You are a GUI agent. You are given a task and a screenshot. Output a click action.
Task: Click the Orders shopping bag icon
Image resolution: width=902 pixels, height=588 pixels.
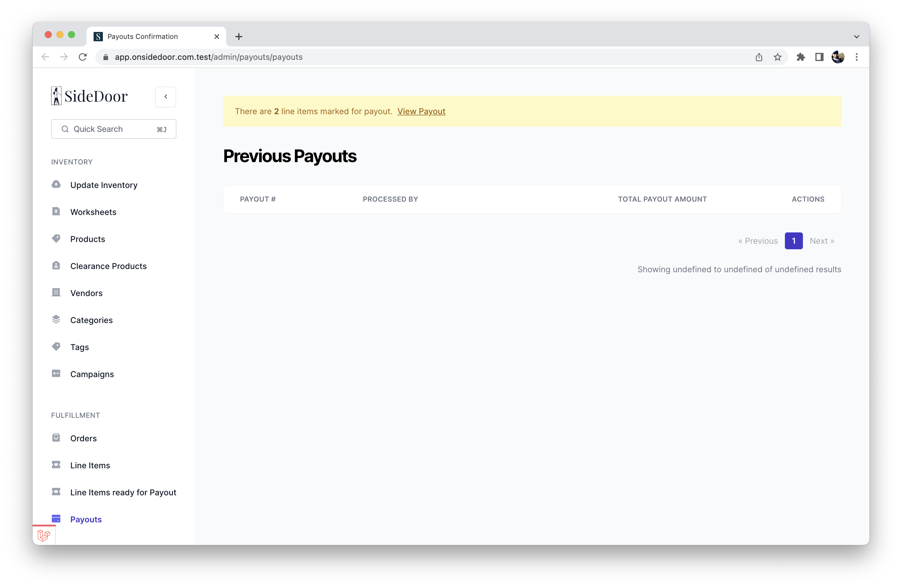pos(56,438)
